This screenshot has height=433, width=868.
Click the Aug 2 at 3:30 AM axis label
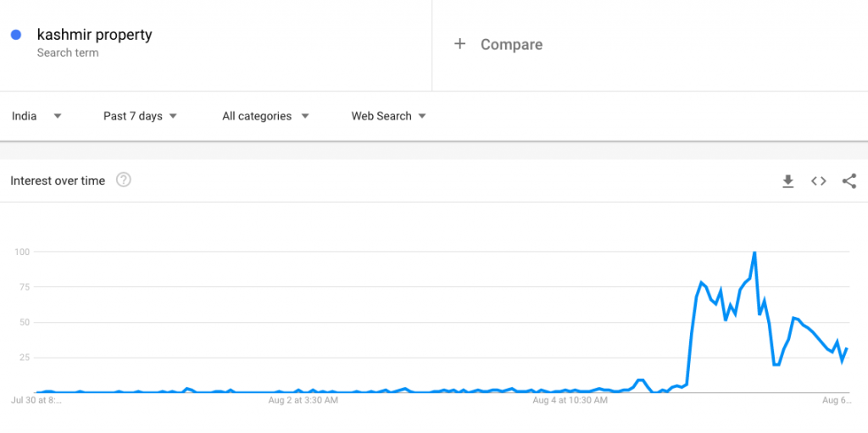point(303,400)
